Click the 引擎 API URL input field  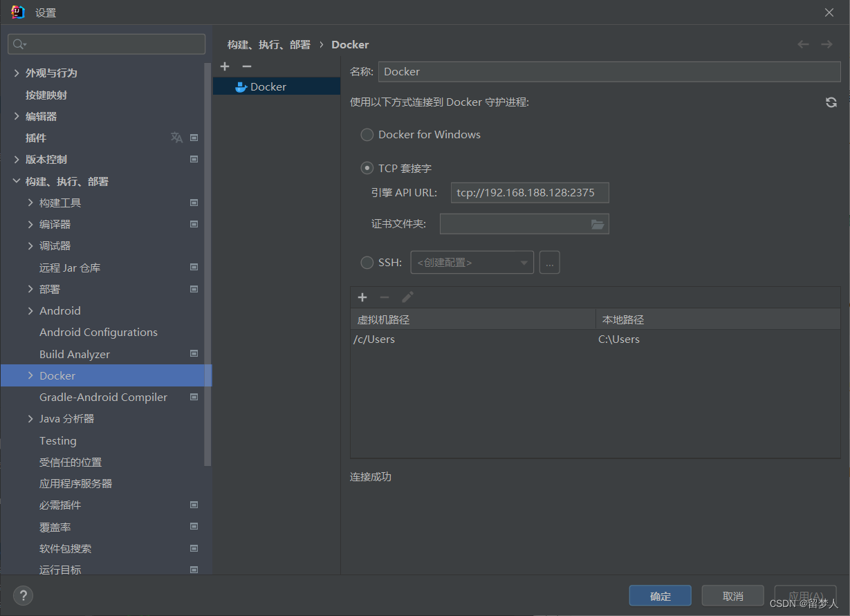(530, 192)
